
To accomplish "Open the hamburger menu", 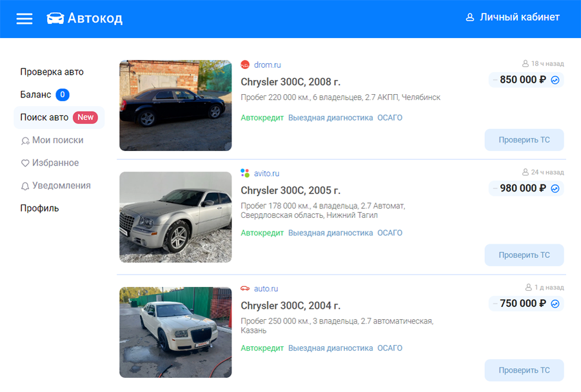I will 25,19.
